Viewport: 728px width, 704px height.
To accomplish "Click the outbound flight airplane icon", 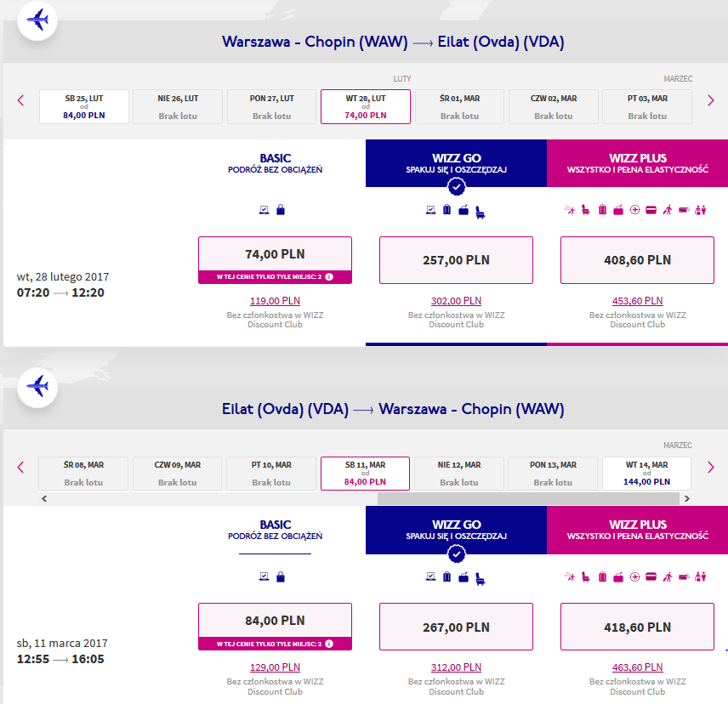I will click(37, 20).
